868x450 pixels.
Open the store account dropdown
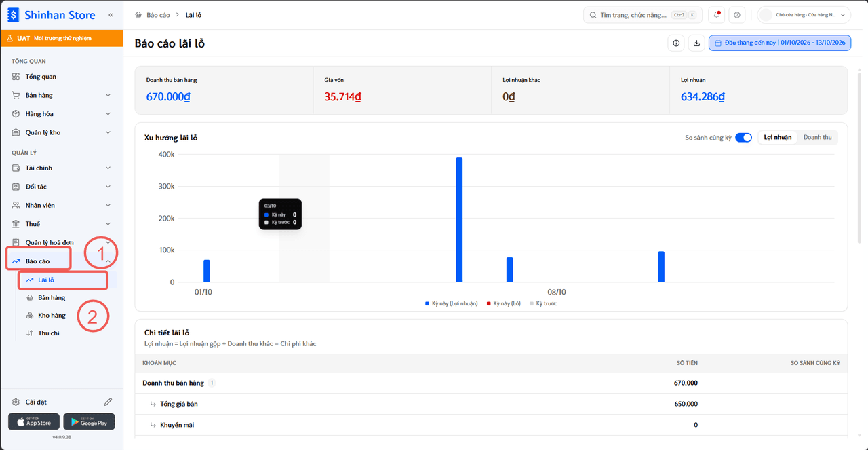point(804,15)
